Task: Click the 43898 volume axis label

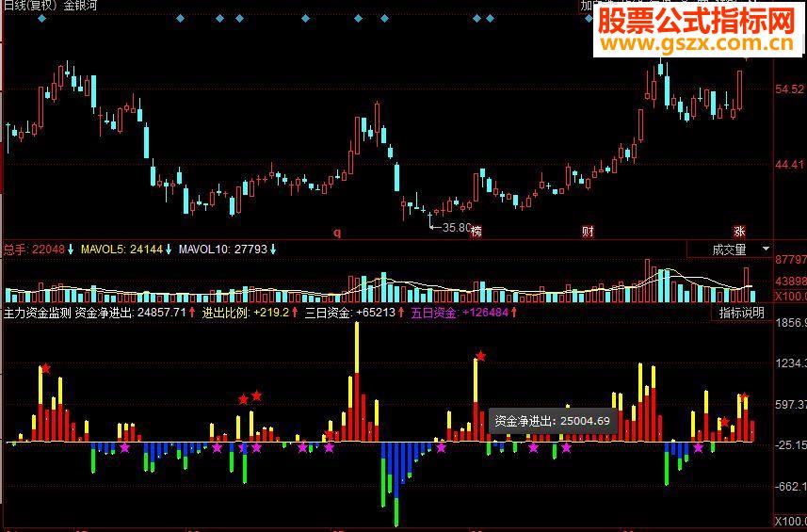Action: point(791,282)
